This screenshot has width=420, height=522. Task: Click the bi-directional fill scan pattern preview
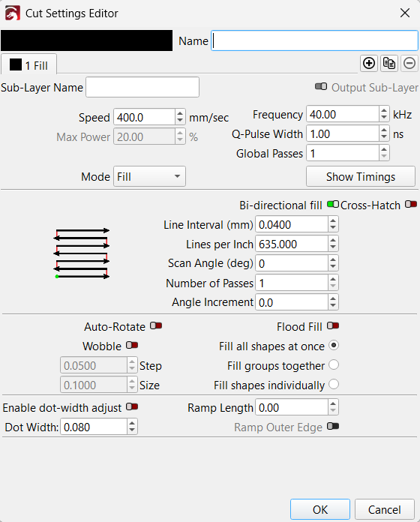click(82, 253)
